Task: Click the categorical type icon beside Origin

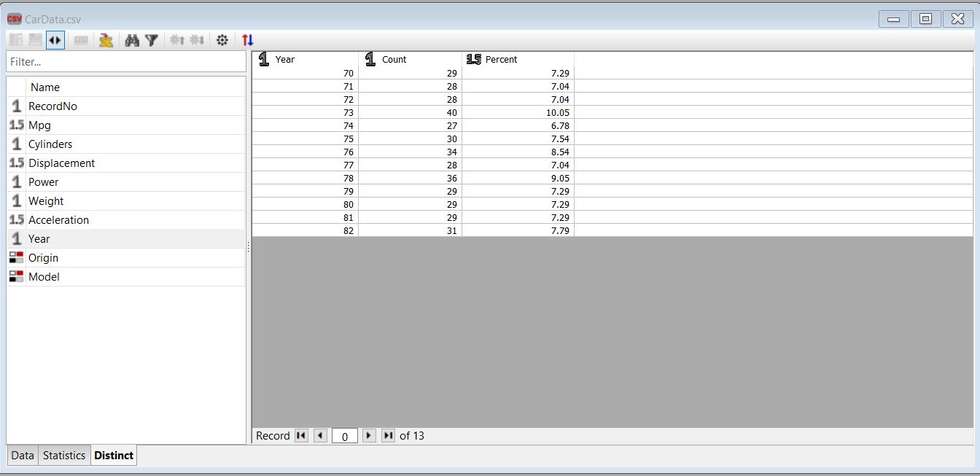Action: tap(15, 257)
